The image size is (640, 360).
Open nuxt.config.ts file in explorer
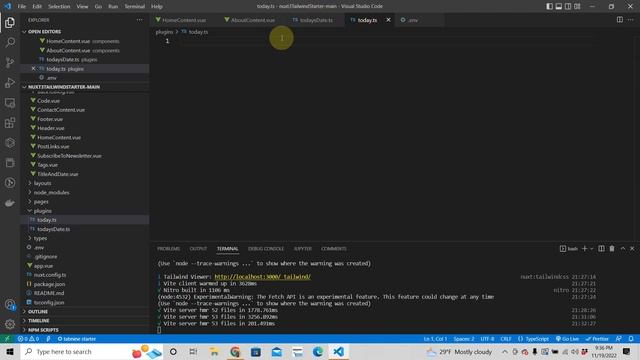click(50, 275)
